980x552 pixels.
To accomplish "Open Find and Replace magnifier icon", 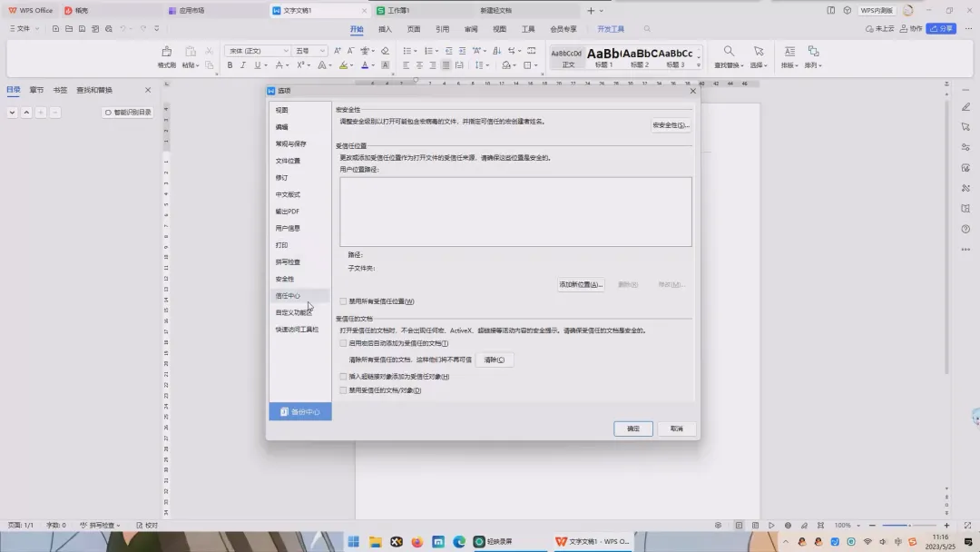I will [729, 51].
